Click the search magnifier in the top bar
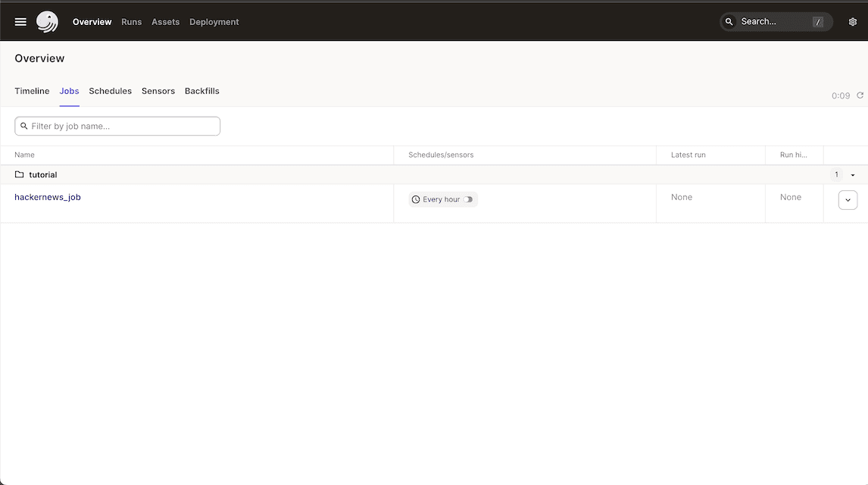 click(x=729, y=21)
